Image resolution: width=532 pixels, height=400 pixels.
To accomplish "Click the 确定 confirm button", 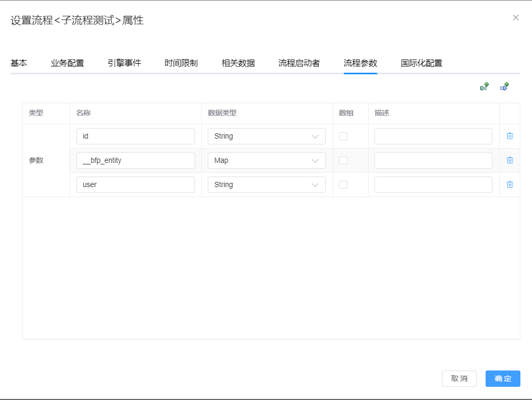I will coord(502,378).
